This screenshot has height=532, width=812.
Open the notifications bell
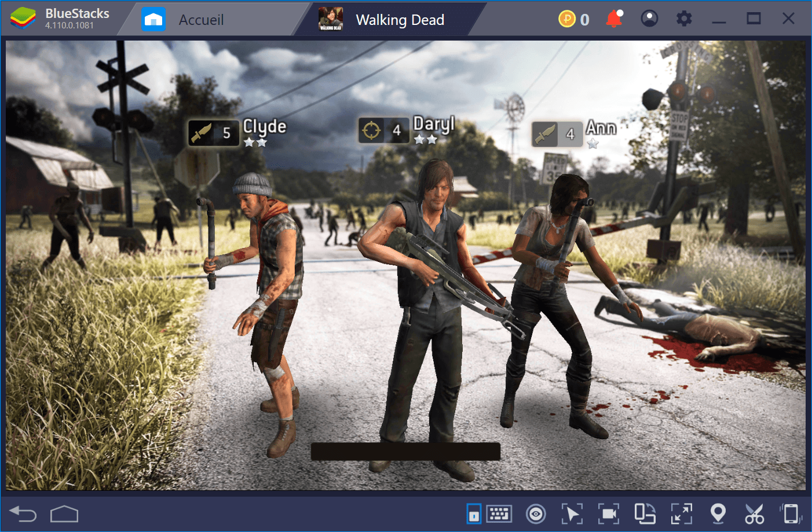point(614,19)
